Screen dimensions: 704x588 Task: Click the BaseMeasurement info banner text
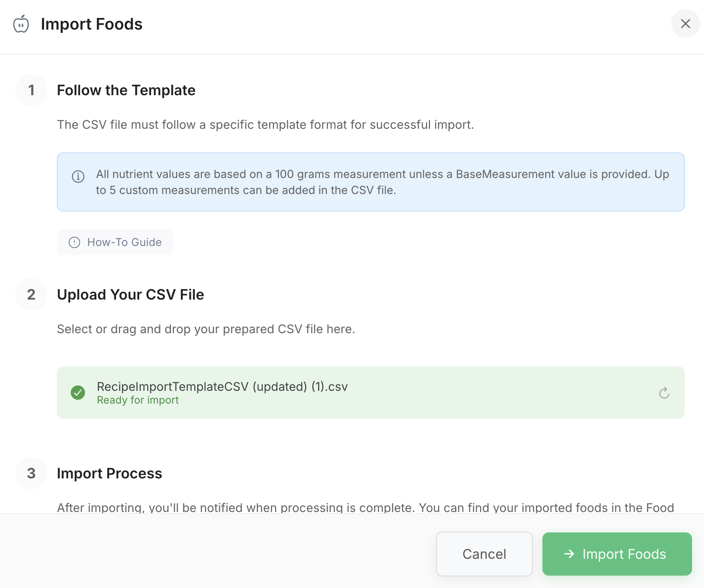(x=382, y=182)
